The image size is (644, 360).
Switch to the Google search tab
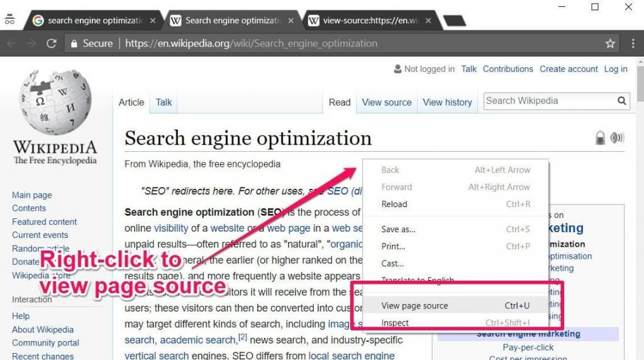(94, 21)
